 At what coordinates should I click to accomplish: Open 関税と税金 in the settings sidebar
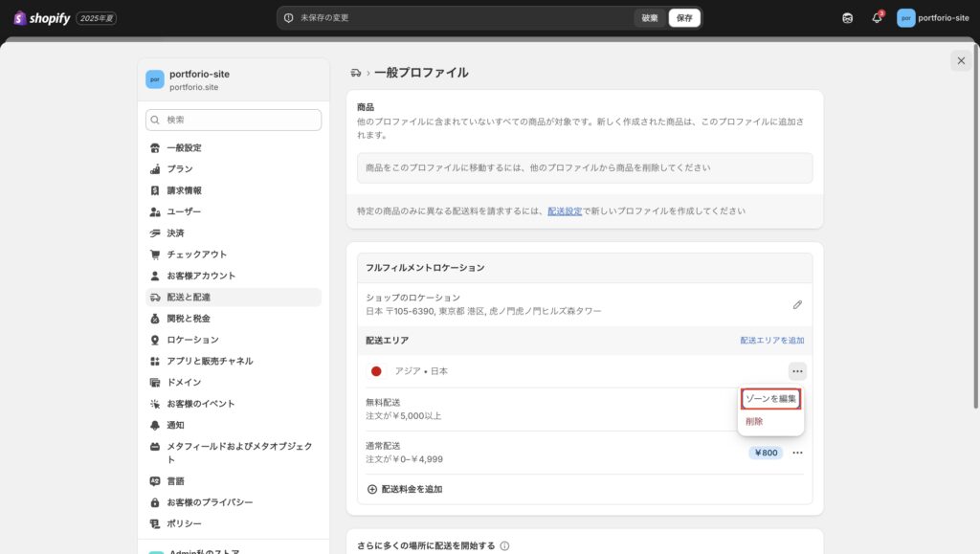189,319
